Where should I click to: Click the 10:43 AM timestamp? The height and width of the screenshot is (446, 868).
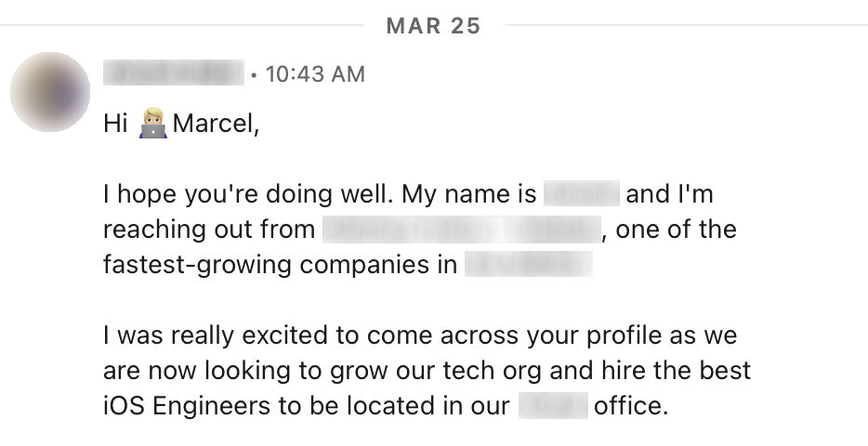(315, 74)
